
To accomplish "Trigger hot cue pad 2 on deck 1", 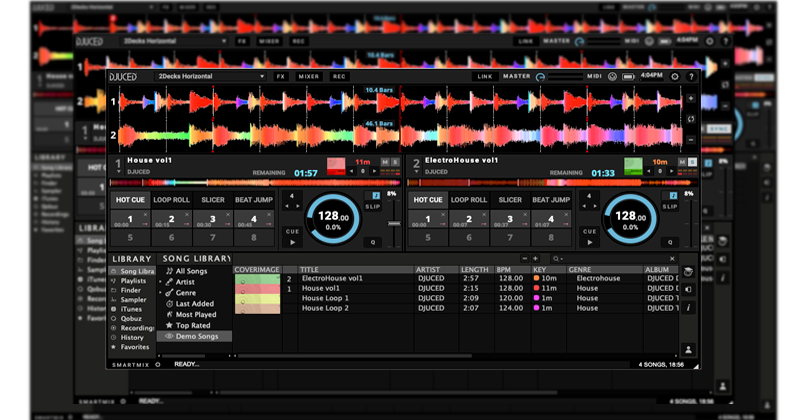I will [171, 219].
